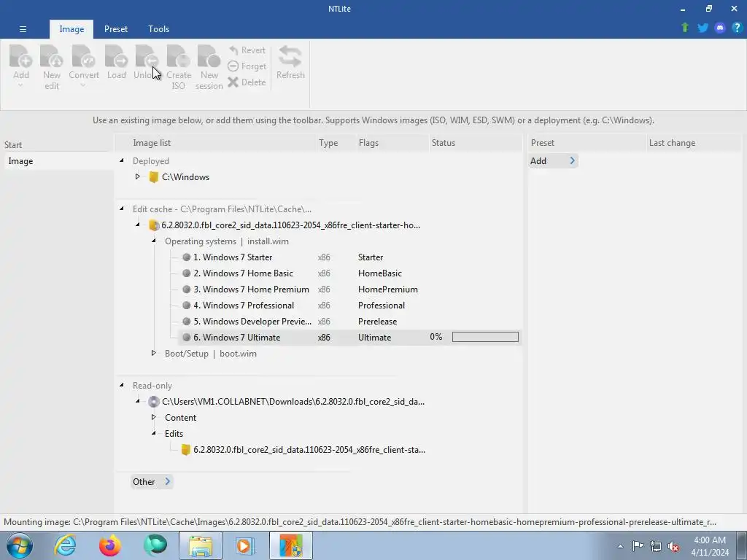The height and width of the screenshot is (560, 747).
Task: Select Windows 7 Home Premium edition
Action: click(251, 289)
